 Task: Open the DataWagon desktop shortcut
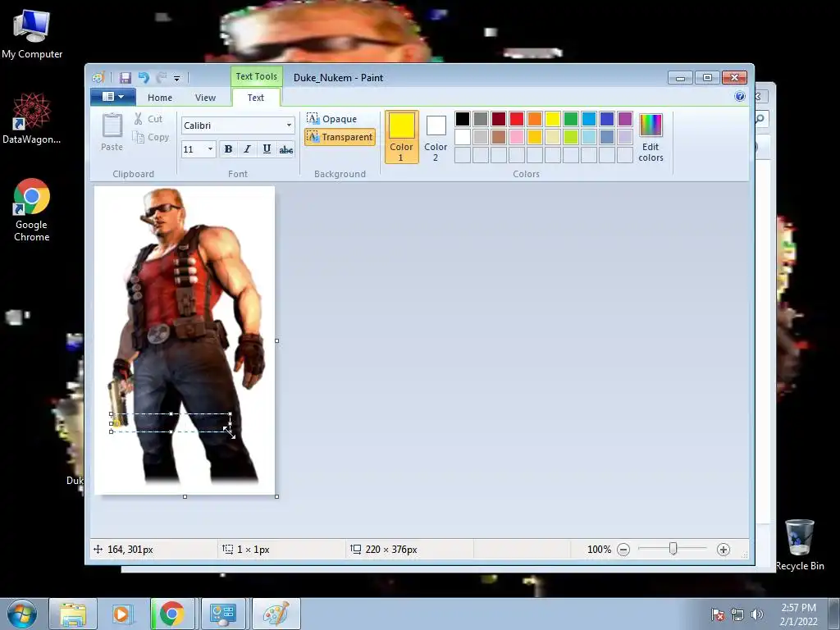tap(31, 118)
